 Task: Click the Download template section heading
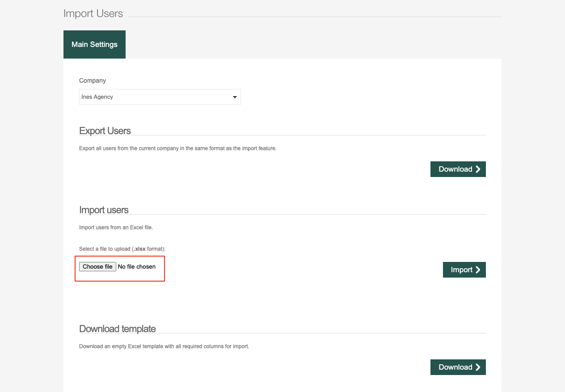(x=118, y=329)
